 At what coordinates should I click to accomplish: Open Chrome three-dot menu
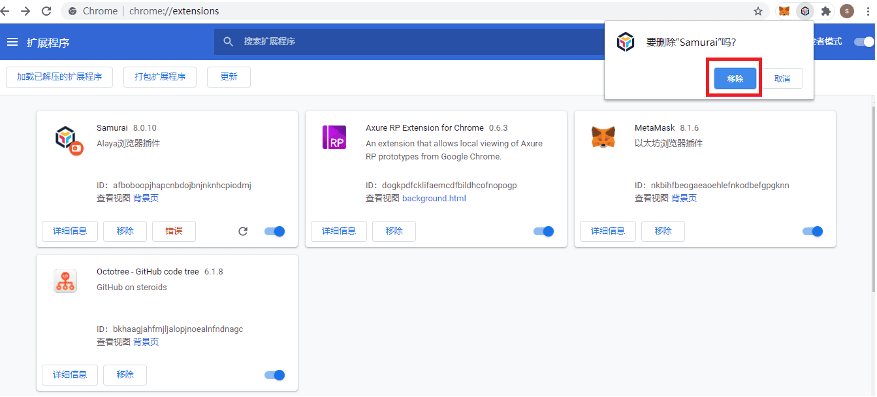[868, 11]
